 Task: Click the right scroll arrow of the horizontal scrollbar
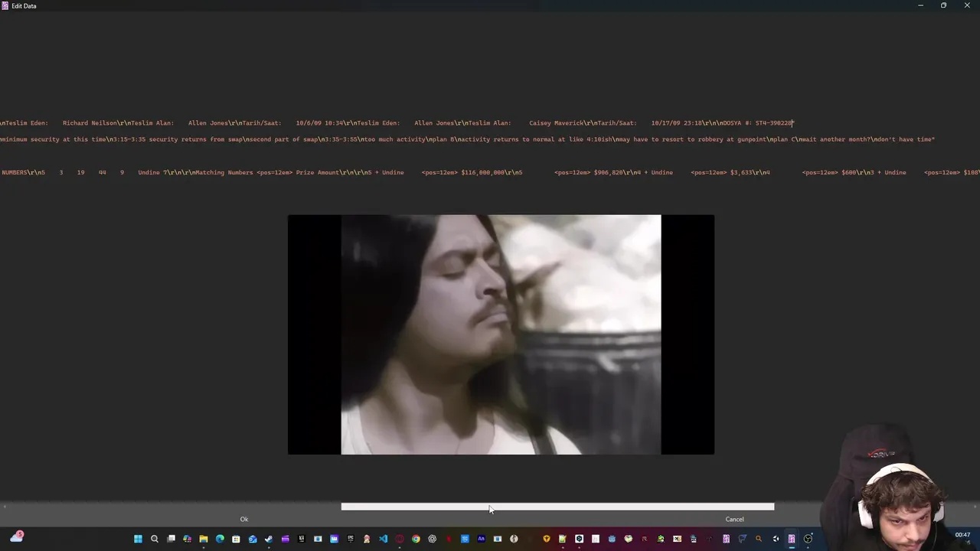(975, 507)
